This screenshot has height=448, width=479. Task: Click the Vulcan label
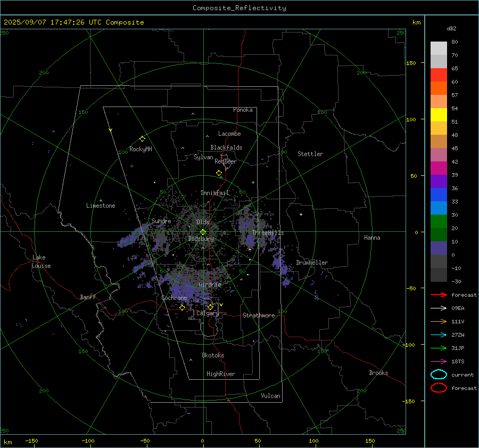coord(271,396)
